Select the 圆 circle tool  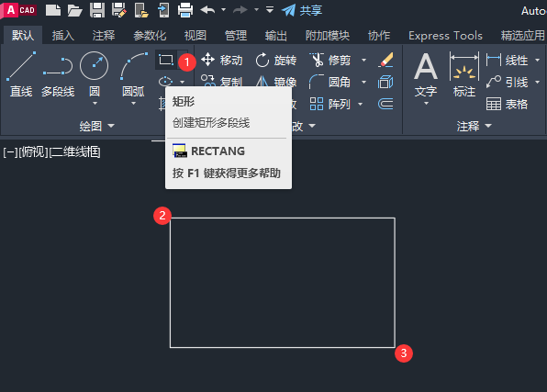[95, 73]
